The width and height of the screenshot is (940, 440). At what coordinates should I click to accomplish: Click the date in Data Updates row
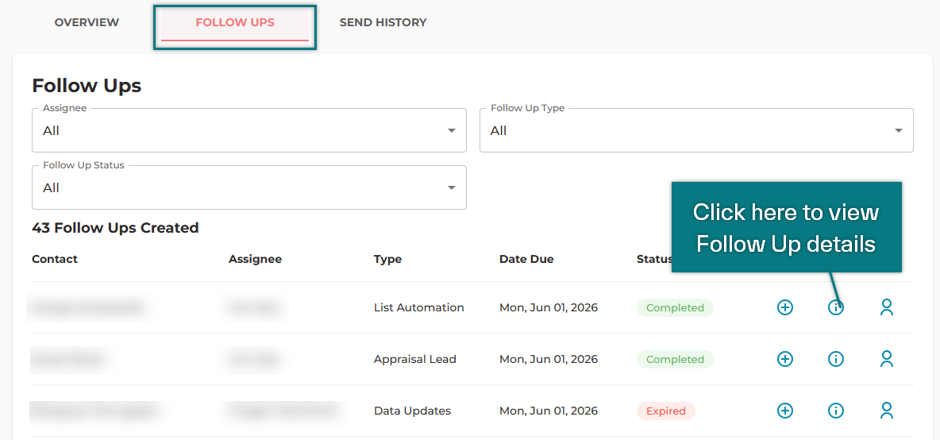point(549,411)
